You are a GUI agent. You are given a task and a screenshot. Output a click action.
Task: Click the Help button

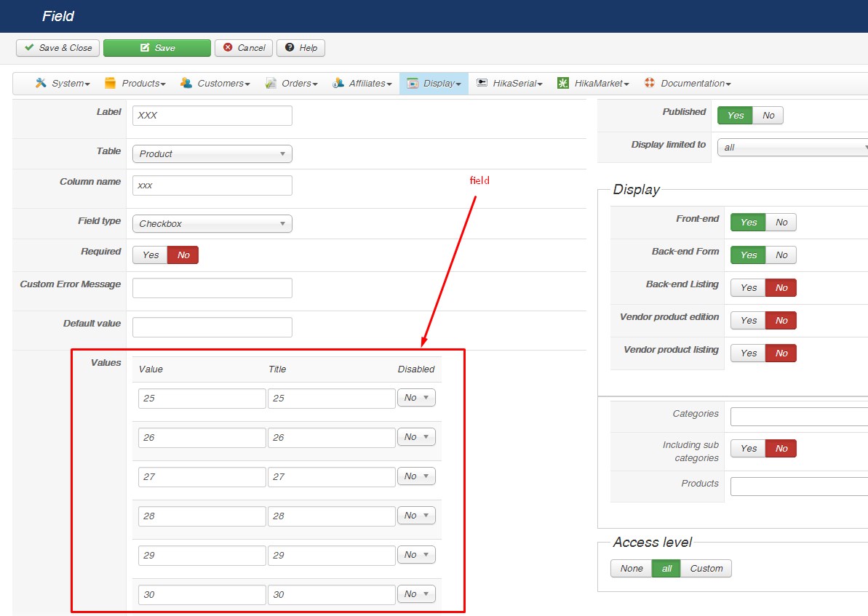tap(300, 47)
